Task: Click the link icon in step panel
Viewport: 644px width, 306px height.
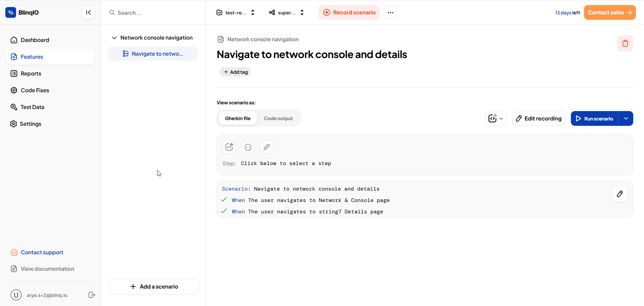Action: point(267,147)
